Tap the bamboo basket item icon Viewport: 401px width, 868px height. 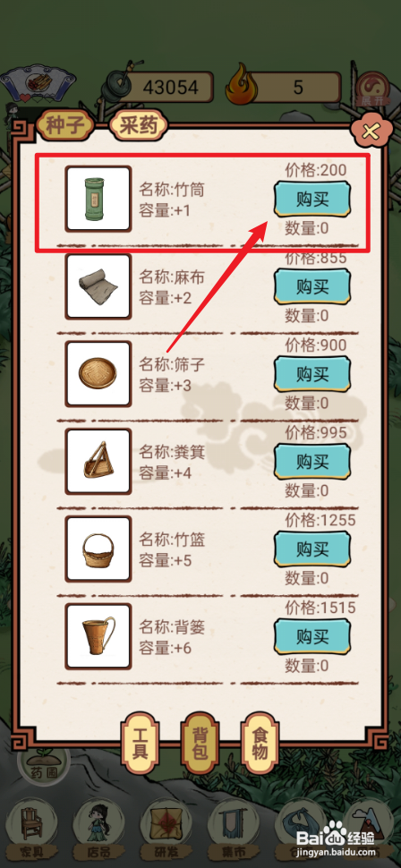(98, 549)
